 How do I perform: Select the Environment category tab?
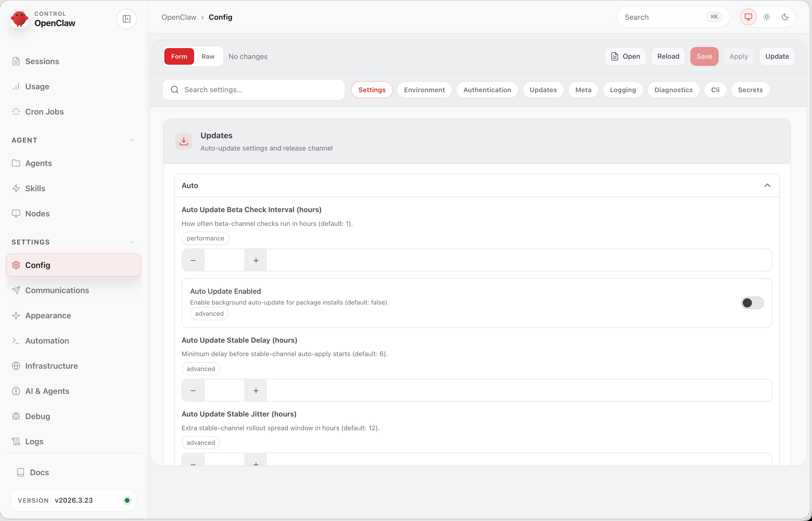click(x=424, y=90)
